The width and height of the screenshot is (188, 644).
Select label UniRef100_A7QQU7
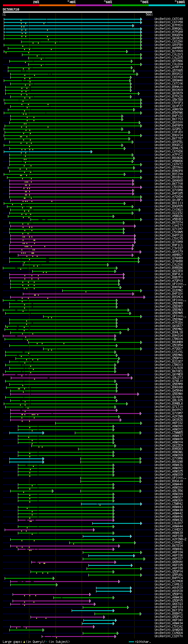(x=169, y=349)
